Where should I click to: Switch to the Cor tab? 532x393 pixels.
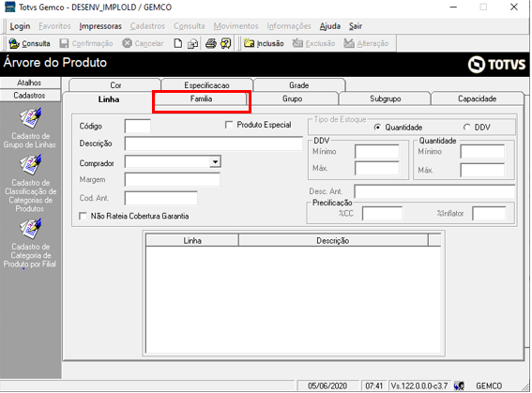tap(115, 85)
